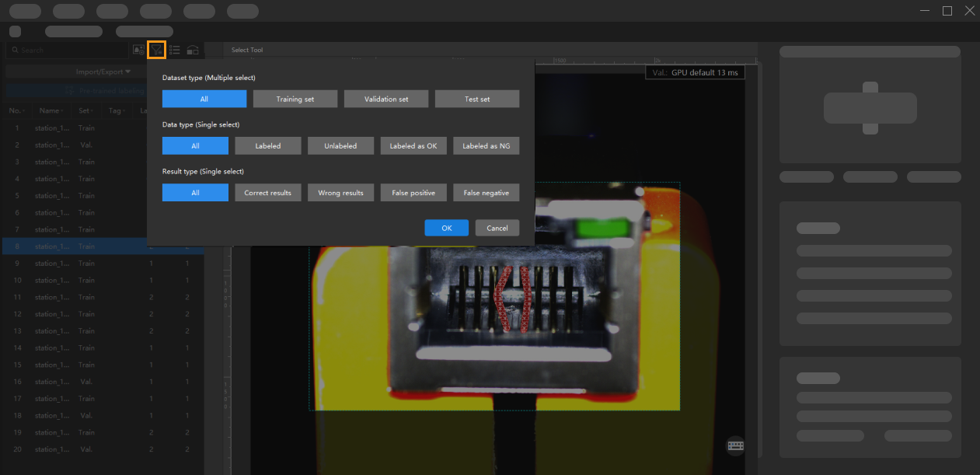Select row 20 Val. image in the list
This screenshot has height=475, width=980.
tap(102, 449)
